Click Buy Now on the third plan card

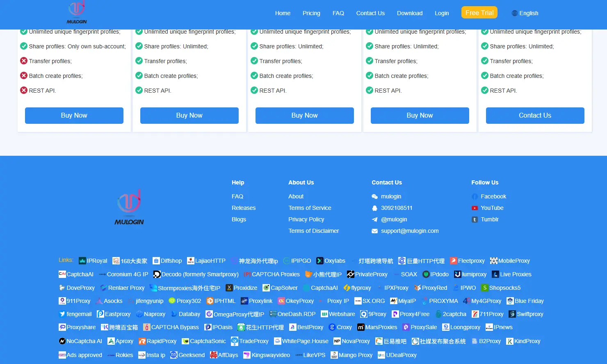click(x=305, y=116)
